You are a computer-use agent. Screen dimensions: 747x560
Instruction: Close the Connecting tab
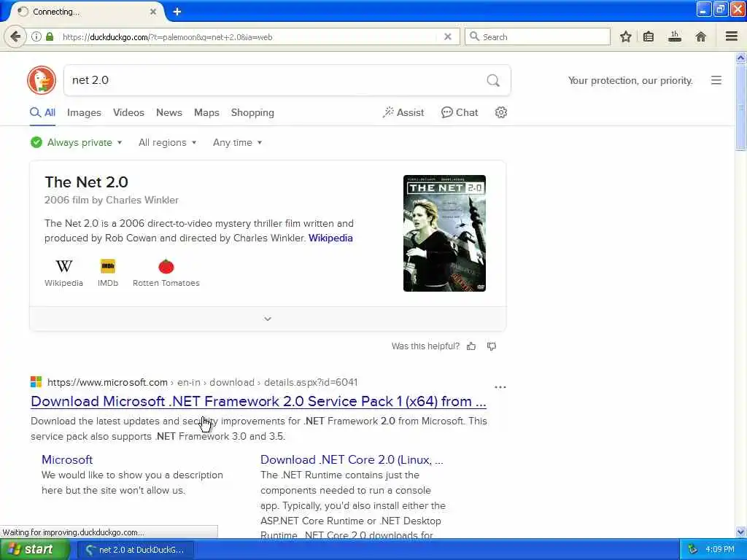153,12
